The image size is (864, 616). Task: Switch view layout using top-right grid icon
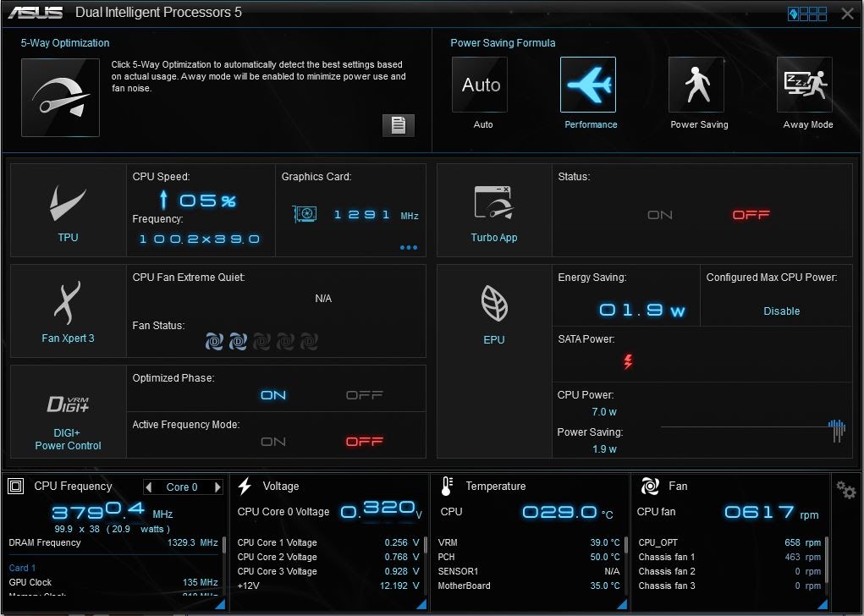pyautogui.click(x=807, y=14)
